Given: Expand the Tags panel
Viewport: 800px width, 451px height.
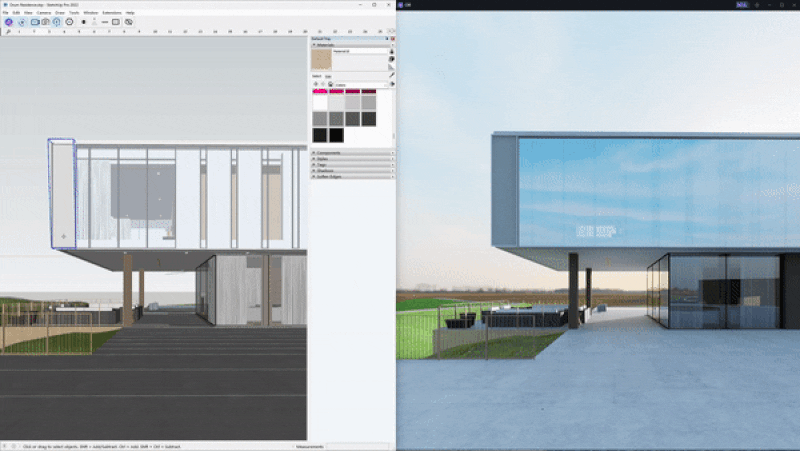Looking at the screenshot, I should [353, 165].
